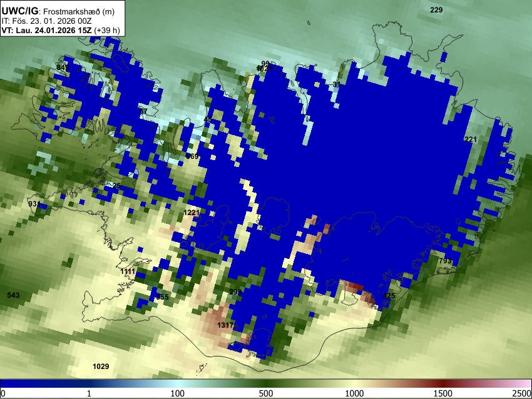Click the initial time line 'IT: Fös. 23. 01. 2026 00Z'

(46, 21)
